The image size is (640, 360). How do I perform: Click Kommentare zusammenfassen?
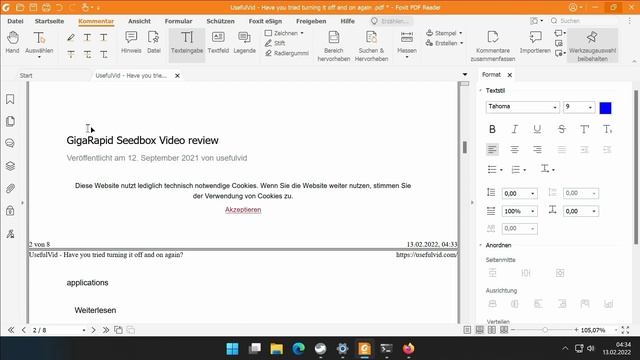493,46
